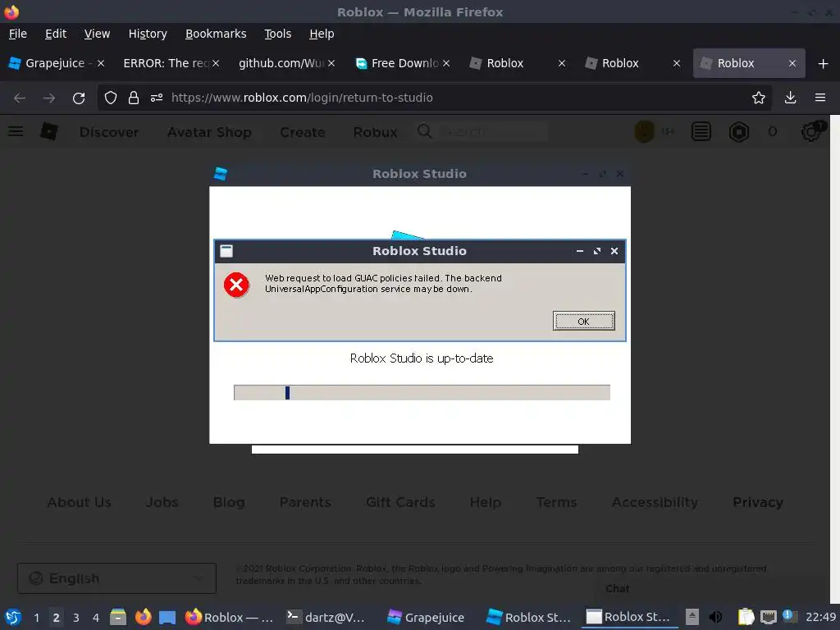This screenshot has height=630, width=840.
Task: Switch to workspace 3
Action: 75,617
